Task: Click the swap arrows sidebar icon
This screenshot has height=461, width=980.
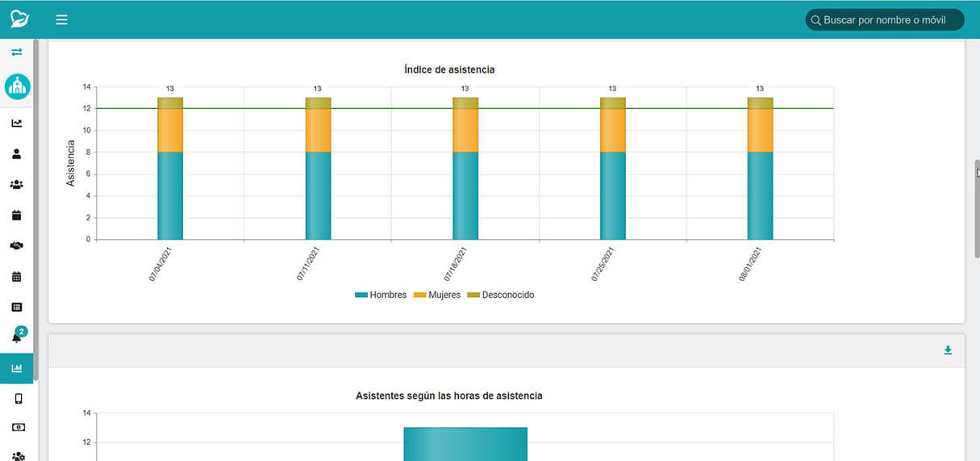Action: (x=17, y=52)
